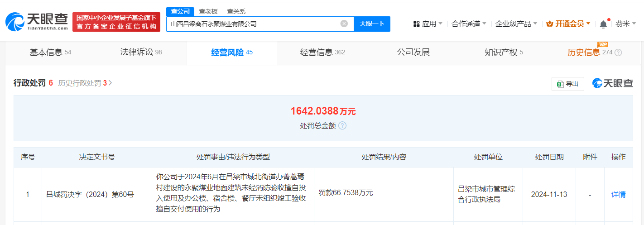644x225 pixels.
Task: Select the penalty result 罚款66.7538万元
Action: 346,192
